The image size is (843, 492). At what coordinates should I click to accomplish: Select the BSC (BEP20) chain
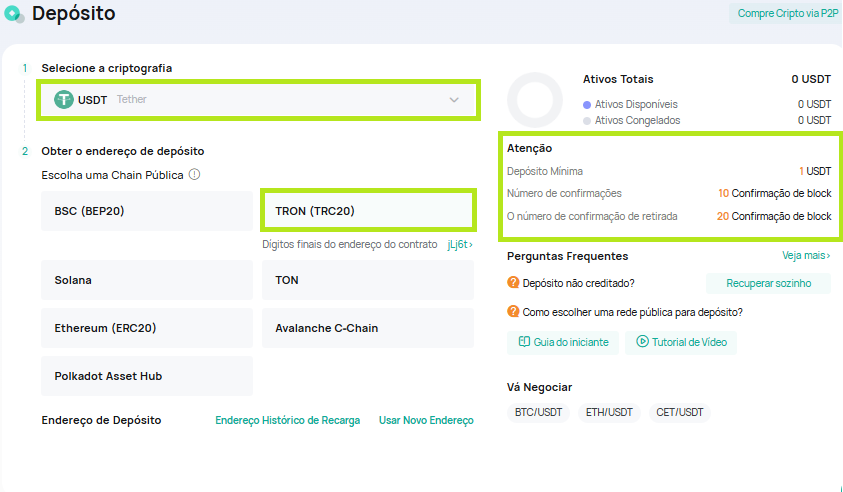[147, 211]
